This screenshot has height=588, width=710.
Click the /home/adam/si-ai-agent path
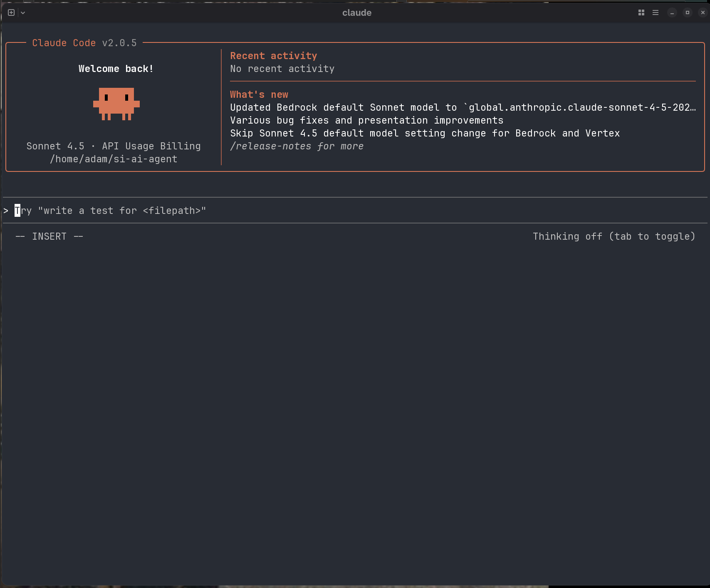tap(114, 159)
